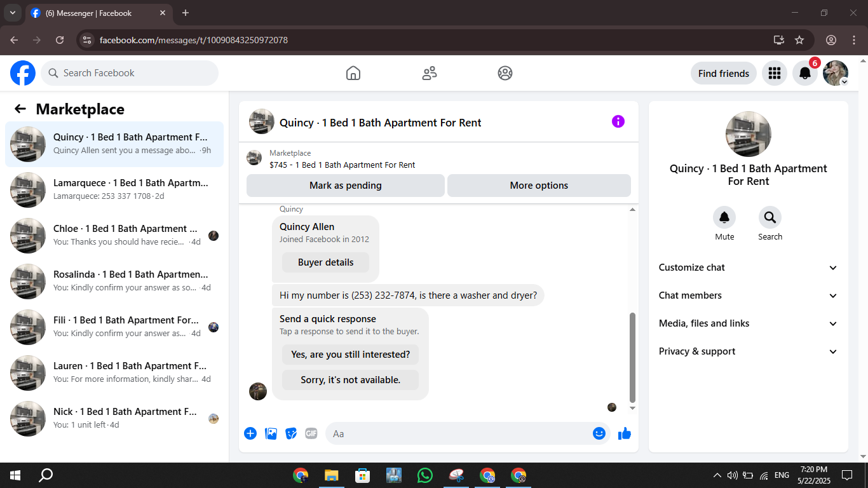Open Chrome tab search dropdown arrow
This screenshot has height=488, width=868.
click(x=13, y=13)
